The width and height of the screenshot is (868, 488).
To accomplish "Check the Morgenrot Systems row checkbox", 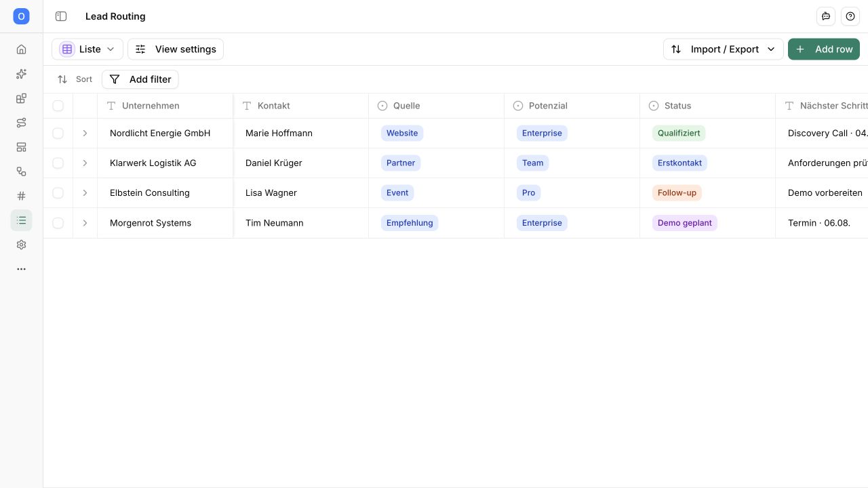I will [58, 223].
